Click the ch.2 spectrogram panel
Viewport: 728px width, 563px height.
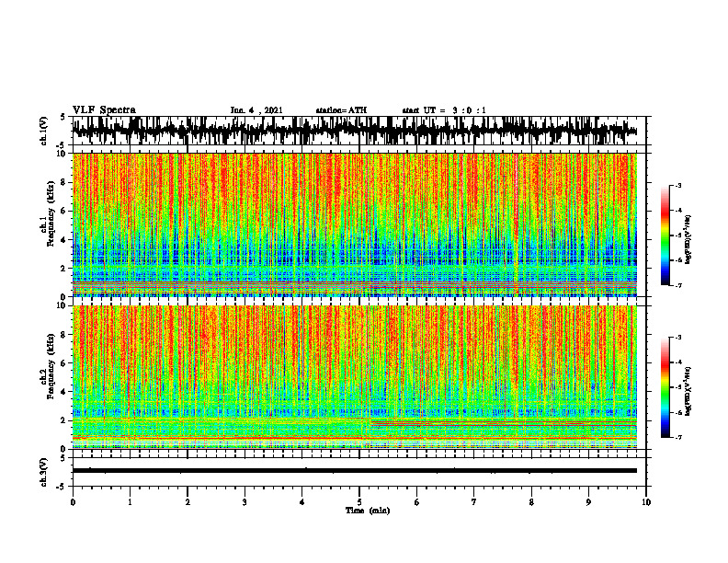[354, 377]
